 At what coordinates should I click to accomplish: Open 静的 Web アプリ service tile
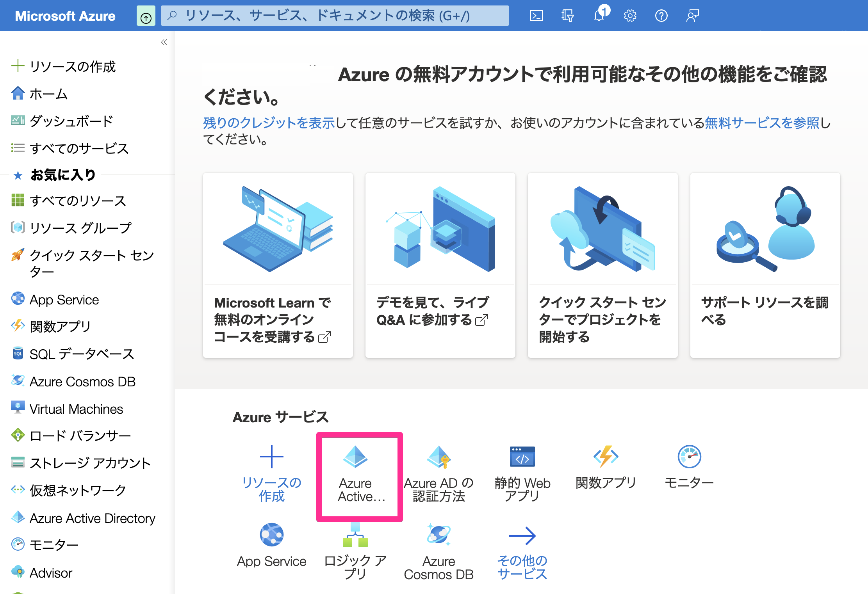point(522,473)
